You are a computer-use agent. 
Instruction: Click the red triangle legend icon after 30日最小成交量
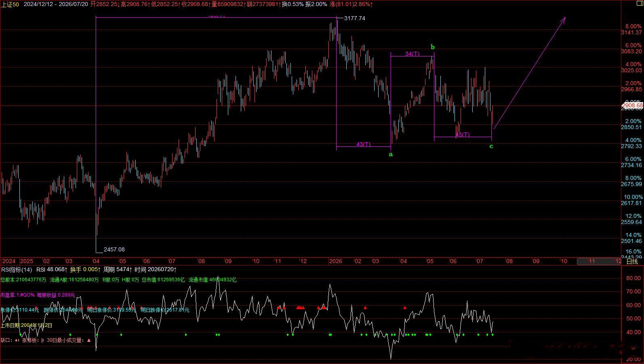pos(89,340)
